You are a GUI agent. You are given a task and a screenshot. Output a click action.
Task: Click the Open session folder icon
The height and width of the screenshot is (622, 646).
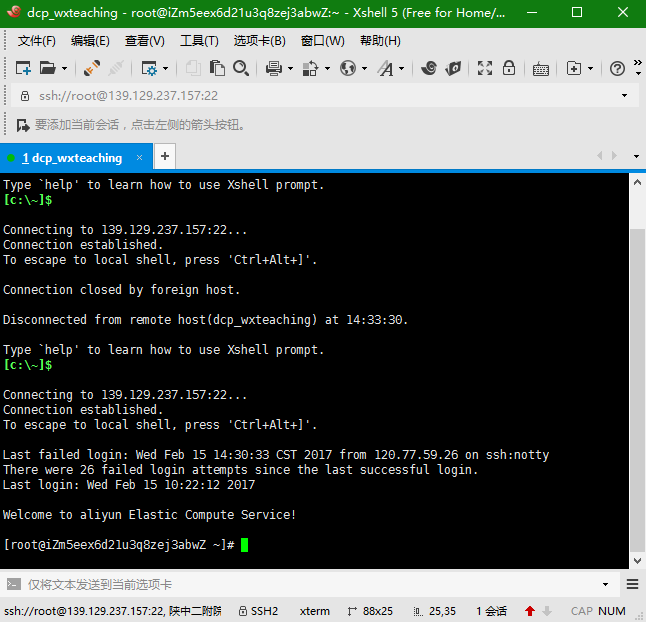click(x=47, y=68)
